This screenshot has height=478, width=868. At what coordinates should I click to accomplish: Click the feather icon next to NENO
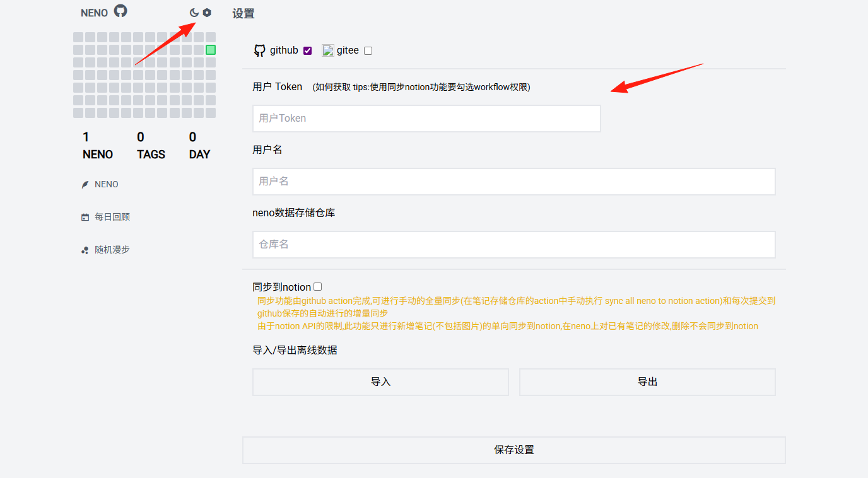click(x=85, y=185)
